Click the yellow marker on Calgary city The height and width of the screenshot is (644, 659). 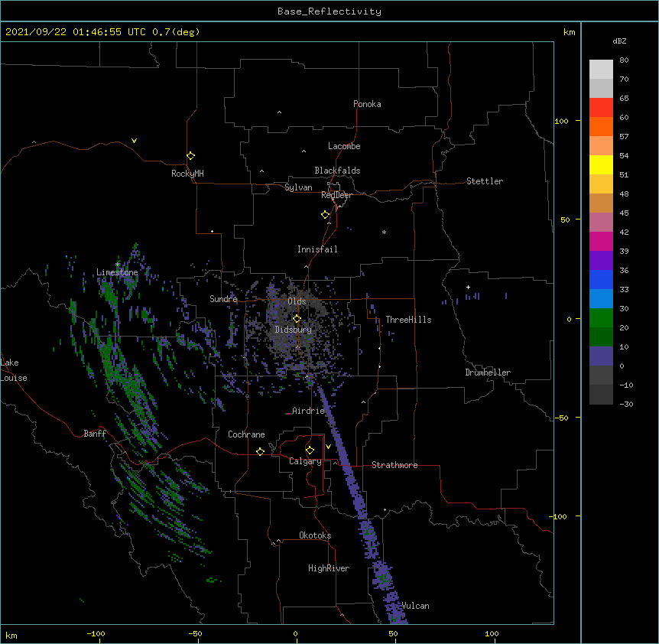[310, 450]
